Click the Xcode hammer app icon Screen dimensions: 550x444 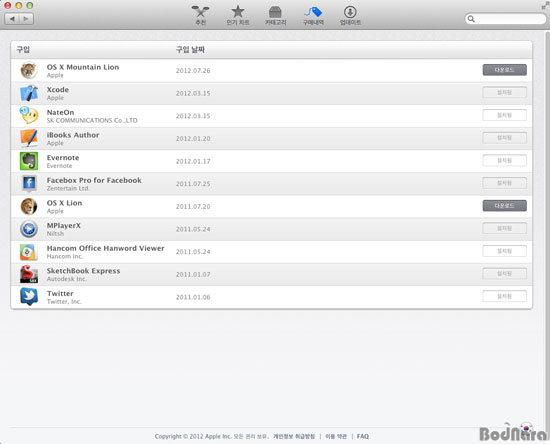click(x=29, y=93)
